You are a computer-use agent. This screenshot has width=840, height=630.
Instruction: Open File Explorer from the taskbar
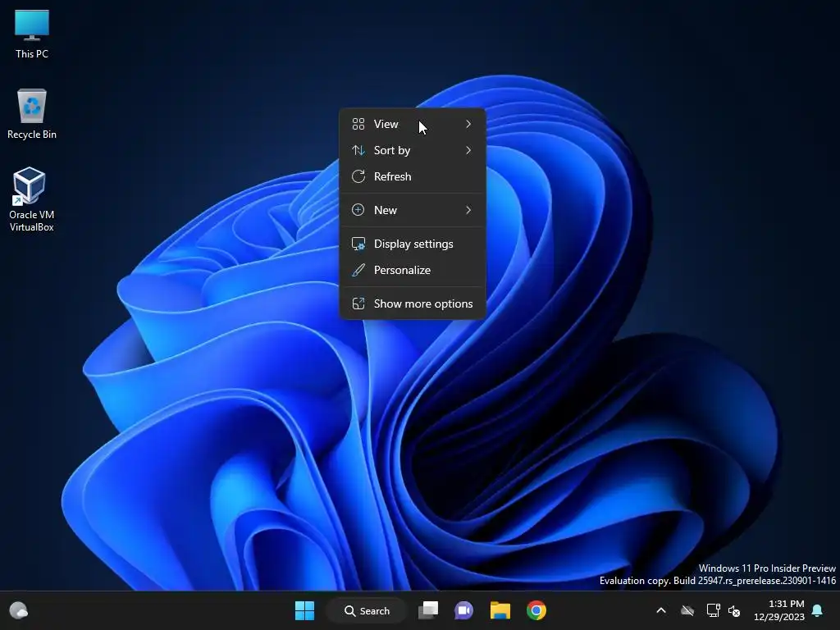tap(500, 610)
